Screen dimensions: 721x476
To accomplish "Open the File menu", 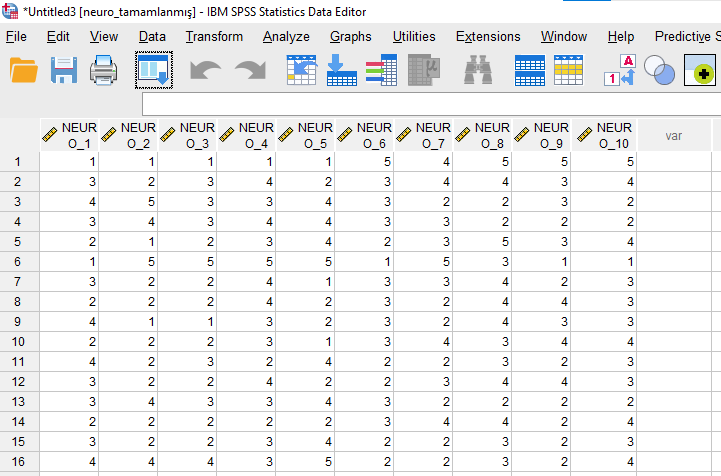I will click(16, 36).
